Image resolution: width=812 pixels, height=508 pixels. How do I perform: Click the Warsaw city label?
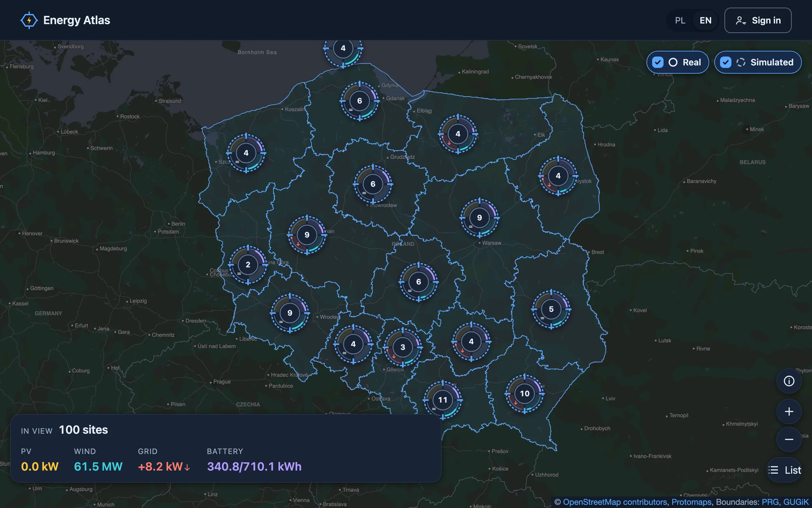(492, 243)
